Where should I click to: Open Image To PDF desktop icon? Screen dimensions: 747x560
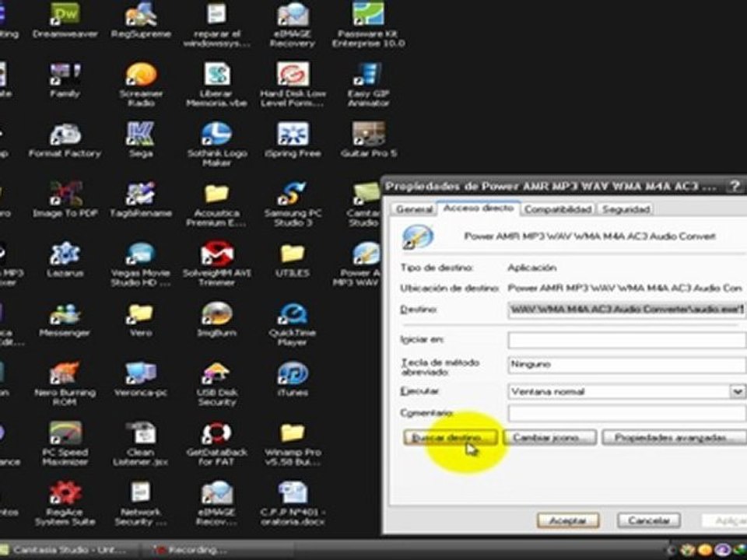65,200
